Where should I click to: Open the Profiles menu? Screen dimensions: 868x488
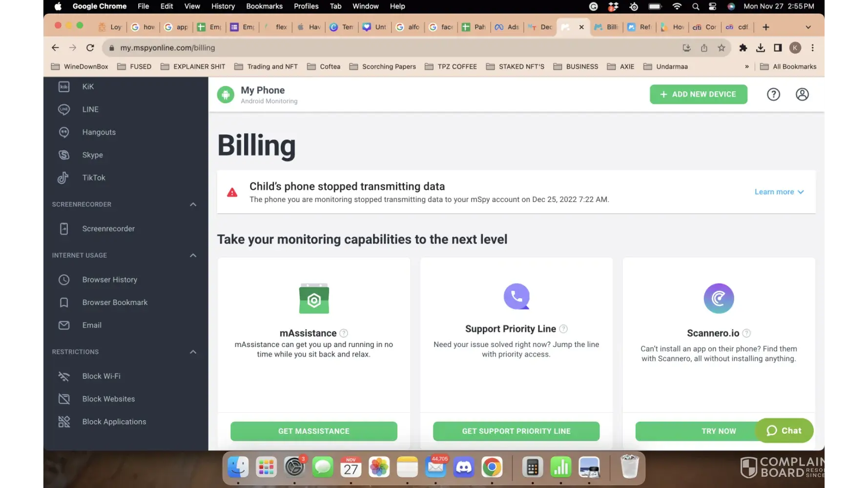306,6
